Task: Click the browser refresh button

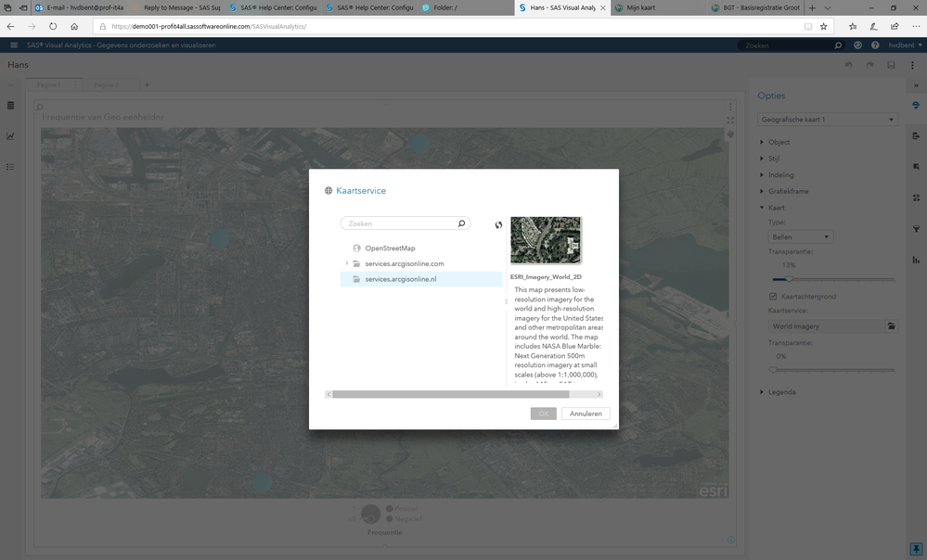Action: pyautogui.click(x=53, y=27)
